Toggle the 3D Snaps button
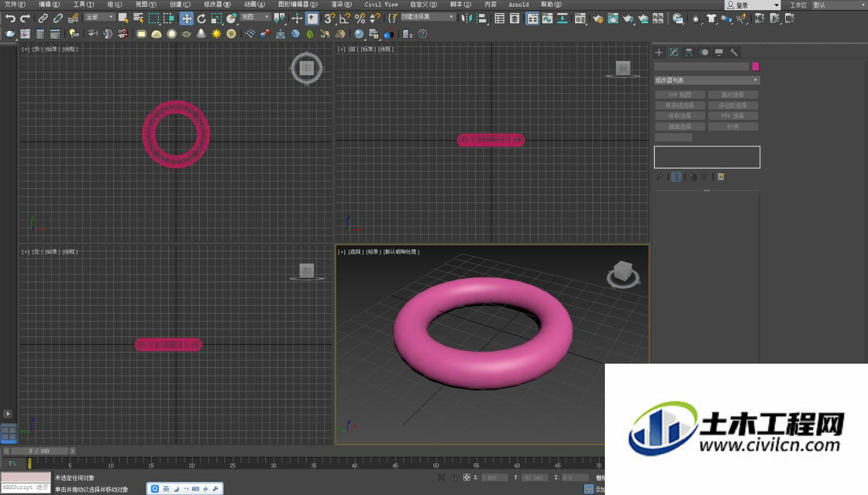Viewport: 868px width, 495px height. click(x=329, y=18)
